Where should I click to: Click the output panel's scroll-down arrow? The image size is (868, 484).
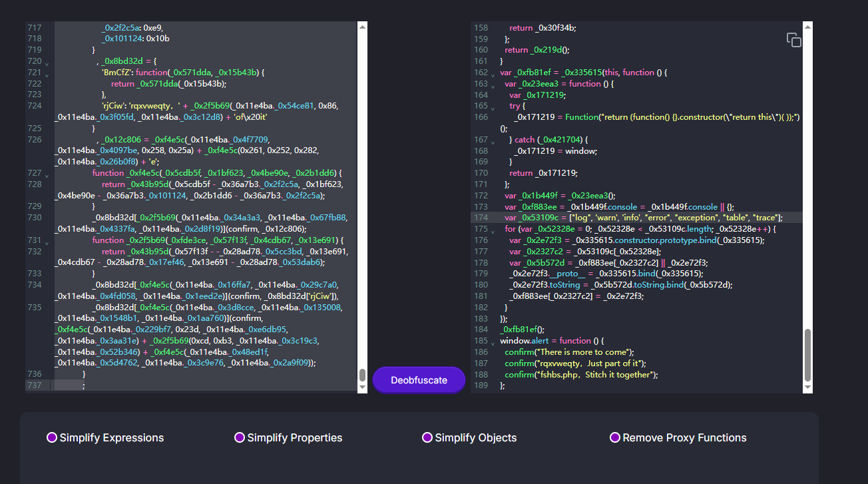pyautogui.click(x=807, y=387)
